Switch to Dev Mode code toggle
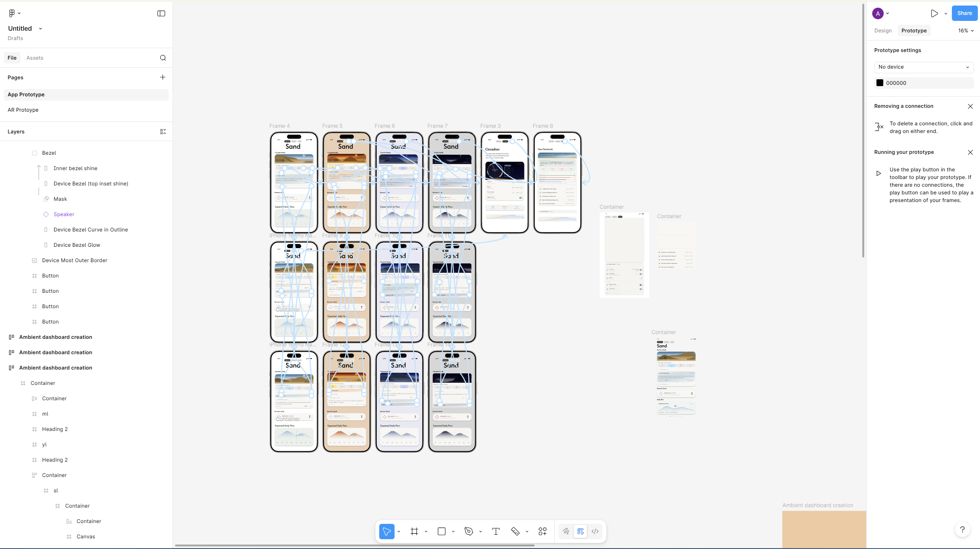The width and height of the screenshot is (980, 549). click(x=595, y=531)
